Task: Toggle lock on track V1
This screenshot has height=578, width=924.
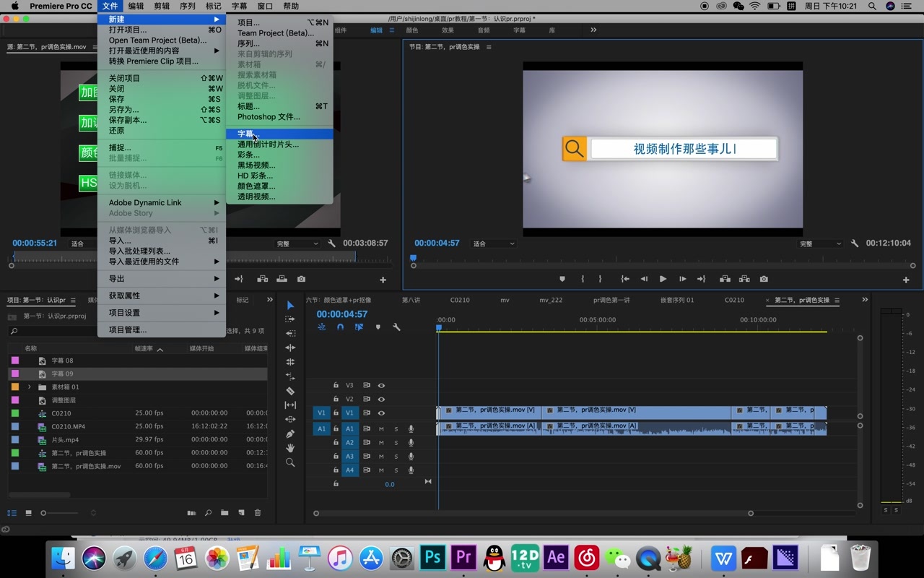Action: (x=336, y=413)
